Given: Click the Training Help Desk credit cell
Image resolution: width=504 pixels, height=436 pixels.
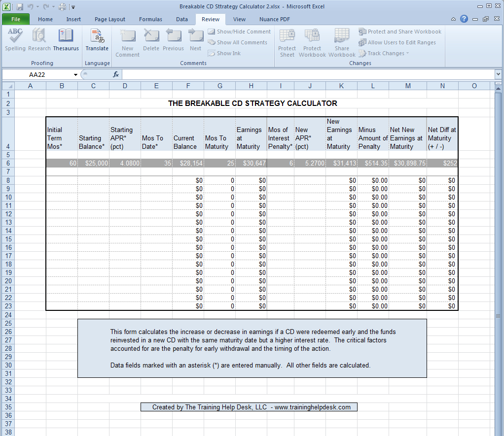Looking at the screenshot, I should [x=249, y=407].
